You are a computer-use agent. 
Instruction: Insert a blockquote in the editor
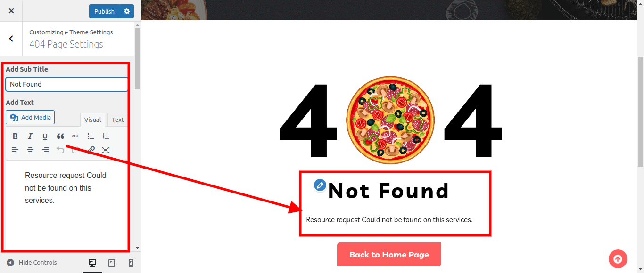coord(60,136)
